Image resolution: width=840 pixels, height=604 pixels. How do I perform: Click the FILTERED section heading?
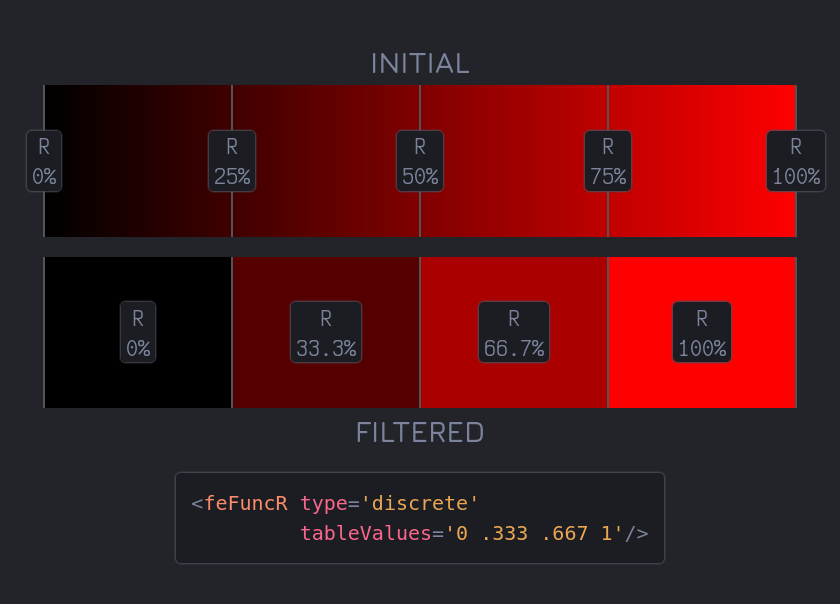419,432
